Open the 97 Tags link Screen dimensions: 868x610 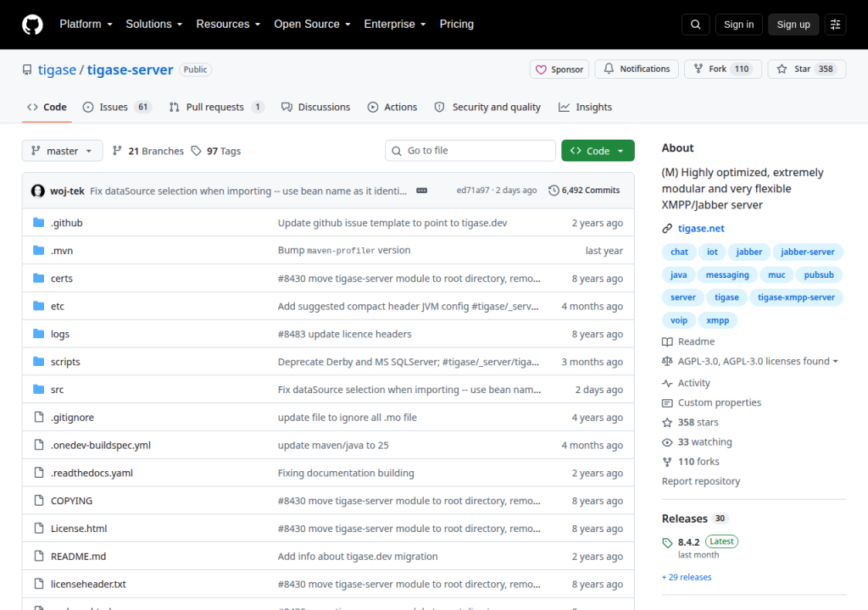coord(216,151)
